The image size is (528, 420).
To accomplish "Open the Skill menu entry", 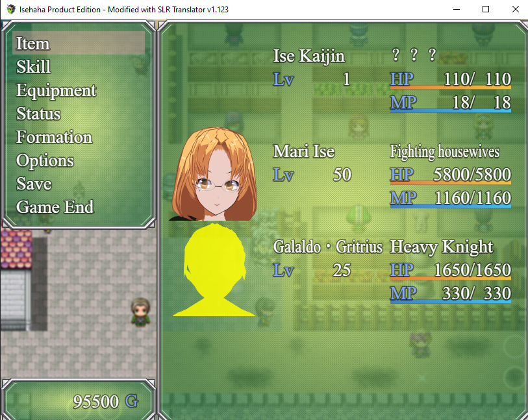I will tap(34, 67).
